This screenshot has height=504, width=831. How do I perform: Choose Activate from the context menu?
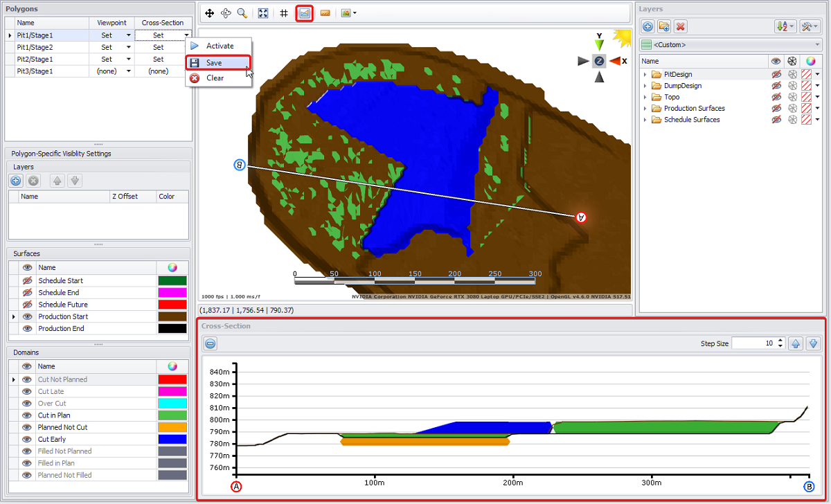[220, 46]
